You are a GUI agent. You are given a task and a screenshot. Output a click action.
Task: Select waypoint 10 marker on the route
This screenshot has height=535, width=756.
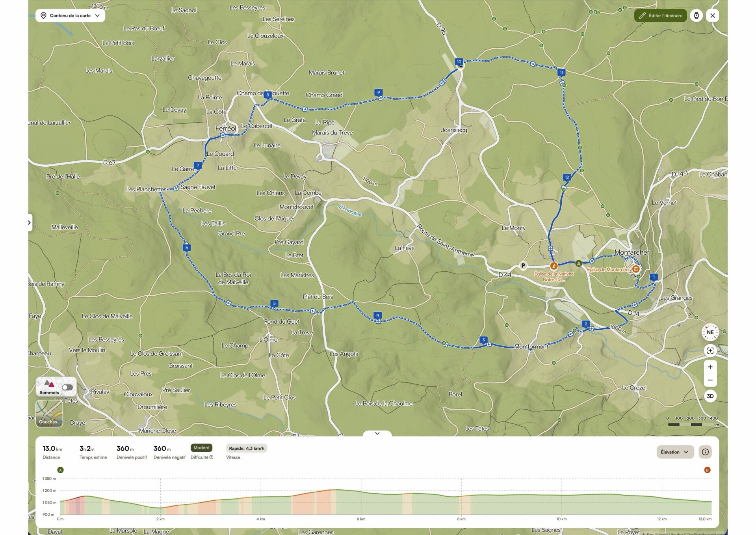459,62
